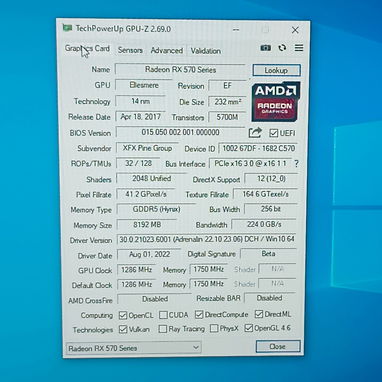
Task: Switch to the Sensors tab
Action: tap(130, 50)
